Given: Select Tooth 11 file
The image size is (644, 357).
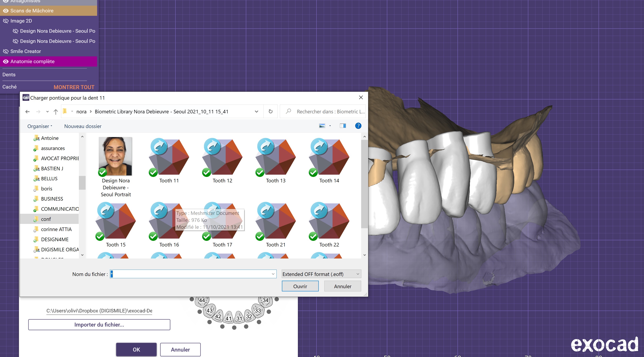Looking at the screenshot, I should (x=169, y=161).
